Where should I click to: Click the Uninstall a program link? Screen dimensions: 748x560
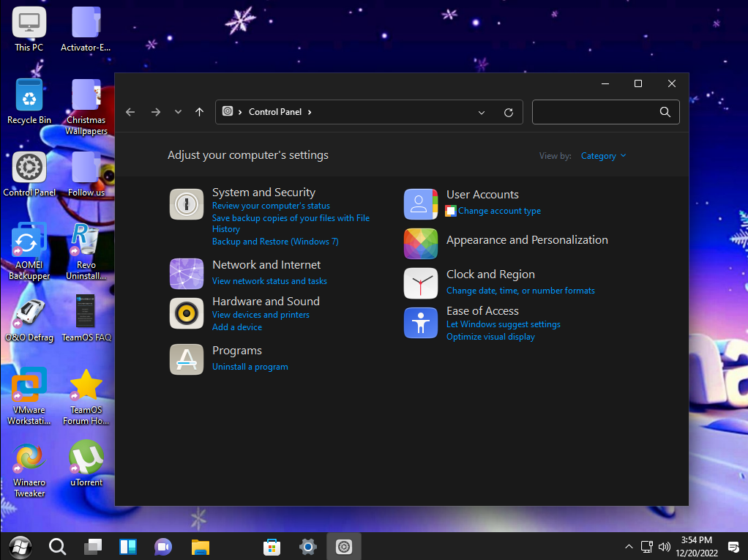(250, 367)
